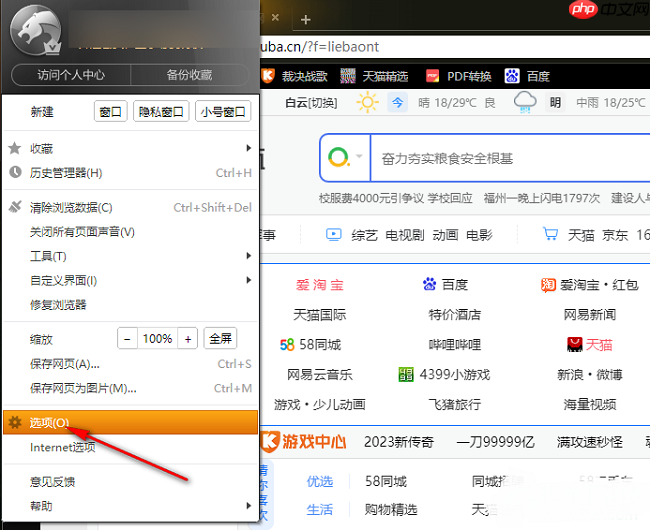Open a new 隐私窗口
The height and width of the screenshot is (530, 650).
(161, 111)
